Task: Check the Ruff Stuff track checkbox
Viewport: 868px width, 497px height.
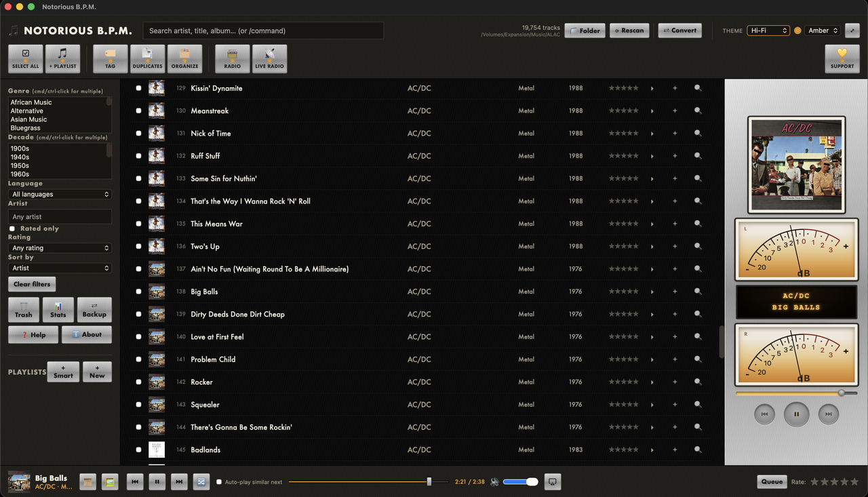Action: click(x=138, y=156)
